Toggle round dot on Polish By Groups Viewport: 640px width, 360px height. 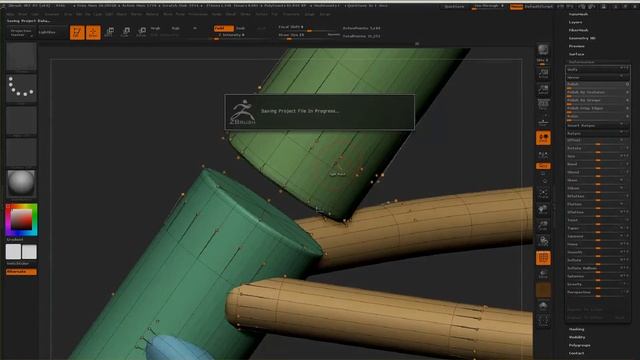[627, 100]
